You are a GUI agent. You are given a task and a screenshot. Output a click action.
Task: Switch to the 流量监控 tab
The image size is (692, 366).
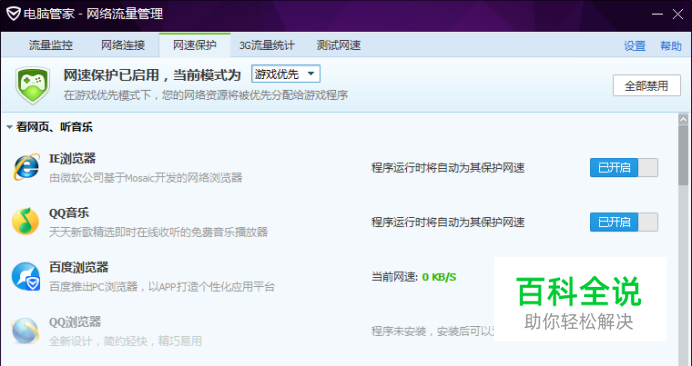click(51, 45)
